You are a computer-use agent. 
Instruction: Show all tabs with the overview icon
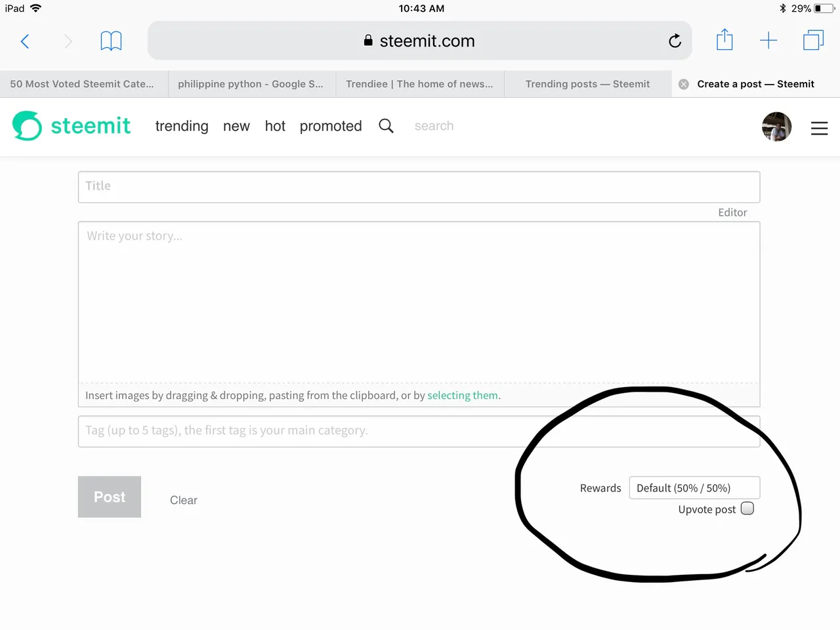pyautogui.click(x=813, y=41)
